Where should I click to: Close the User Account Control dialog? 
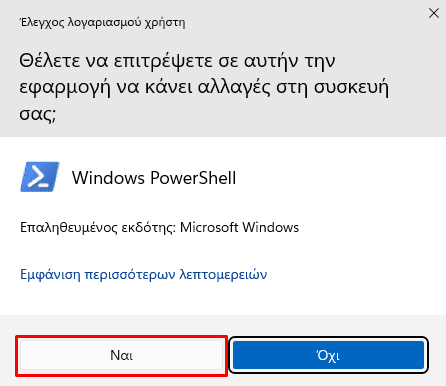pyautogui.click(x=434, y=13)
